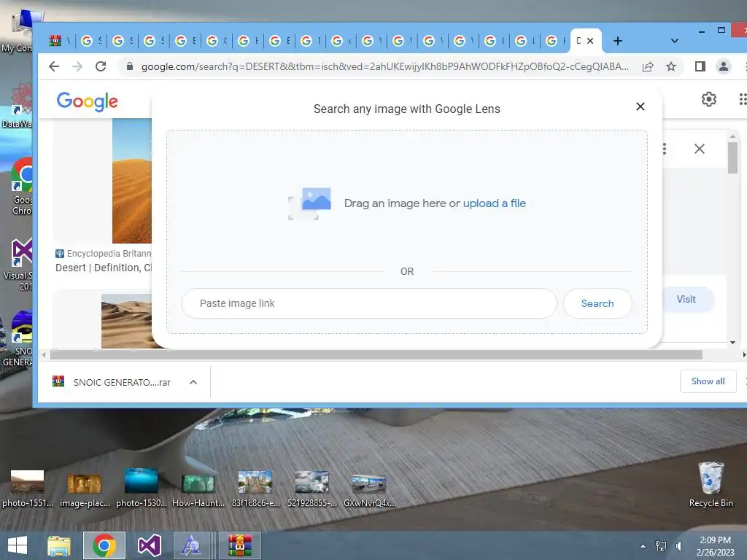Close the Google Lens search dialog

[640, 106]
